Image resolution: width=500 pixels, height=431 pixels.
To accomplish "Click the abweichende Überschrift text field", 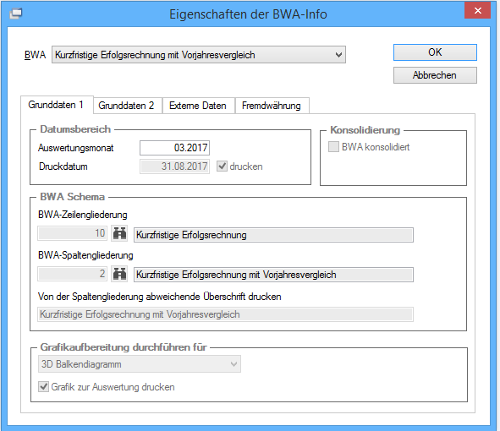I will point(226,314).
